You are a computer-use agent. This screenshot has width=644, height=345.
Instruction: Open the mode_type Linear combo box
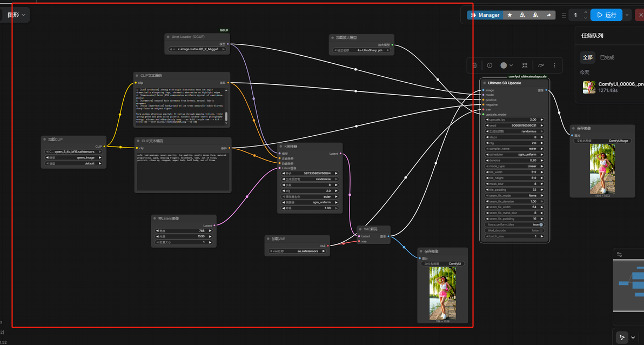tap(515, 167)
